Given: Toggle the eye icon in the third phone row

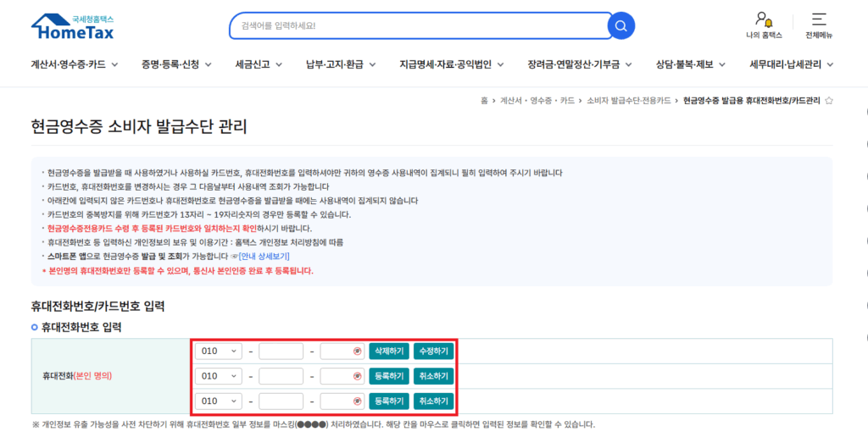Looking at the screenshot, I should click(x=358, y=401).
